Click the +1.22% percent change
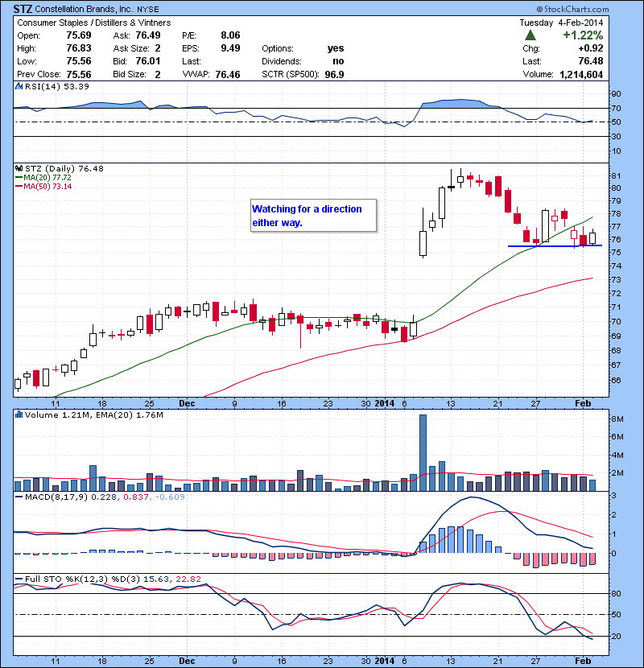644x668 pixels. pos(583,35)
